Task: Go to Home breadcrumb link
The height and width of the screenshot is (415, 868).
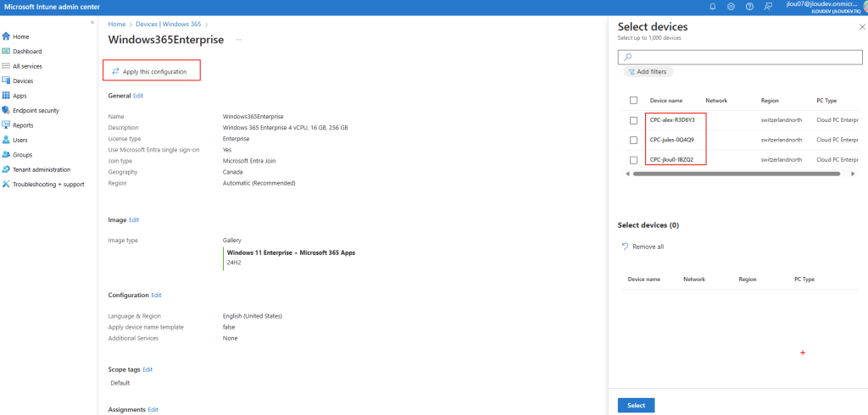Action: coord(117,25)
